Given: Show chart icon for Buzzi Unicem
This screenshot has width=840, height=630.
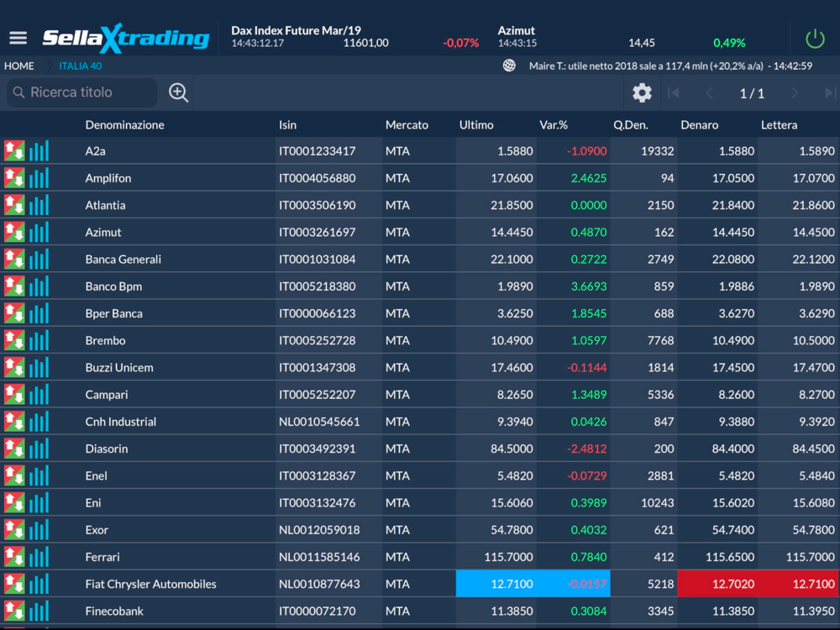Looking at the screenshot, I should click(x=39, y=368).
